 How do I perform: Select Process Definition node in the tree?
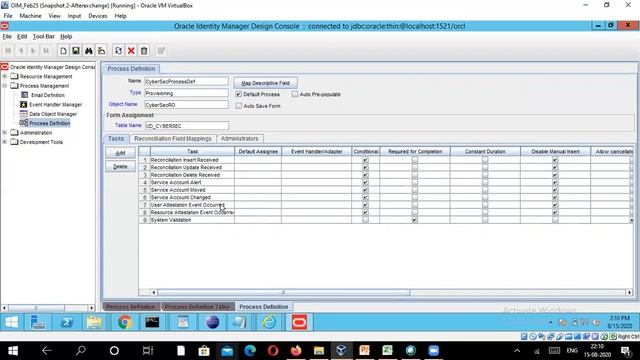point(49,123)
